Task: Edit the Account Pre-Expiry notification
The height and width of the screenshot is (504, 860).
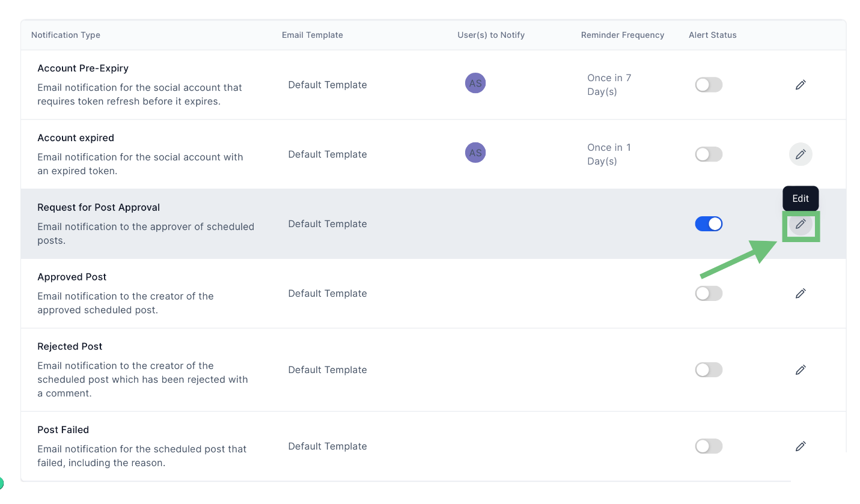Action: point(801,85)
